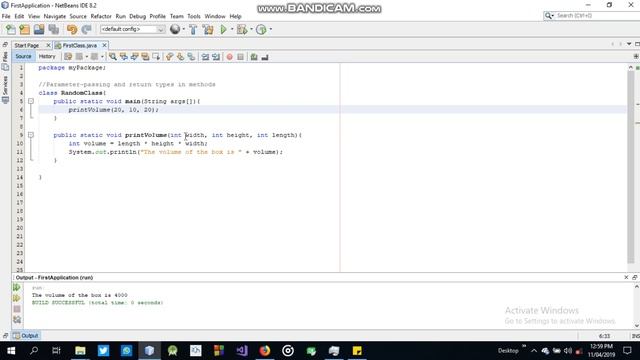Close the Start Page tab
The width and height of the screenshot is (640, 360).
pos(48,45)
